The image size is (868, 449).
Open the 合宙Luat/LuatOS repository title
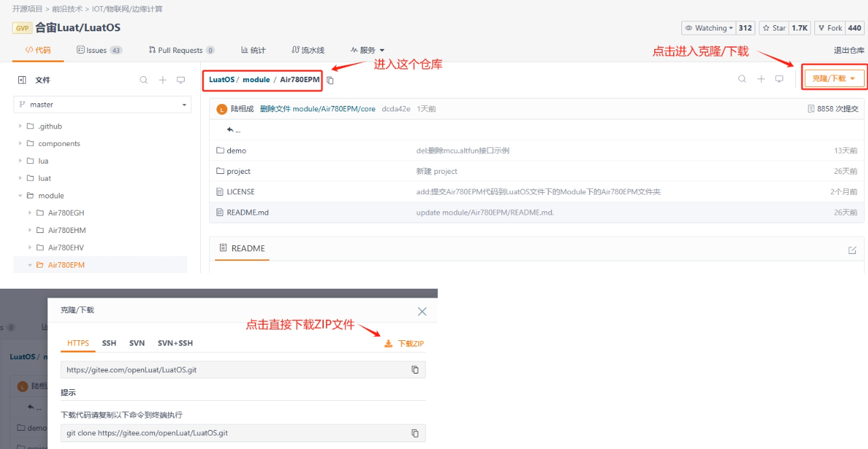coord(77,28)
